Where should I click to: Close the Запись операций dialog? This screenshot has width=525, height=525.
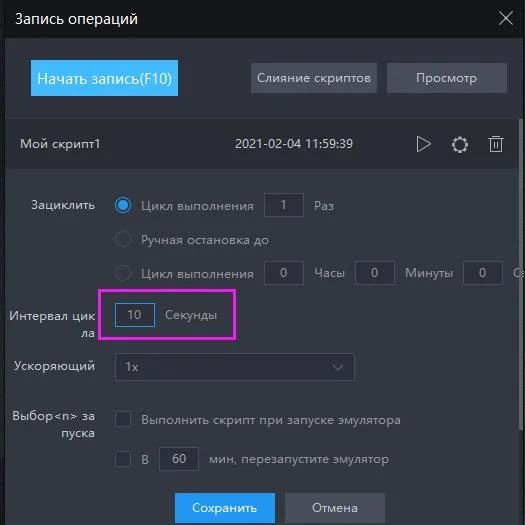(x=506, y=18)
